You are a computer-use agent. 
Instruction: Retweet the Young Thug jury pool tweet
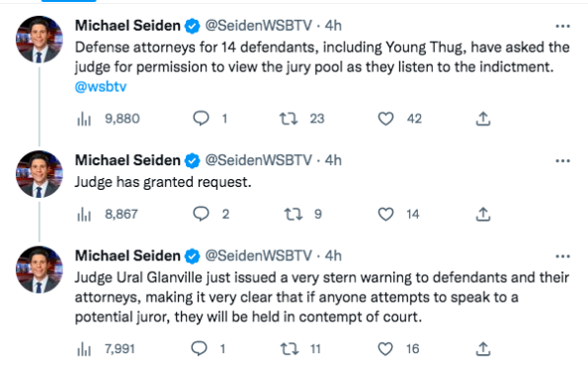pos(289,119)
